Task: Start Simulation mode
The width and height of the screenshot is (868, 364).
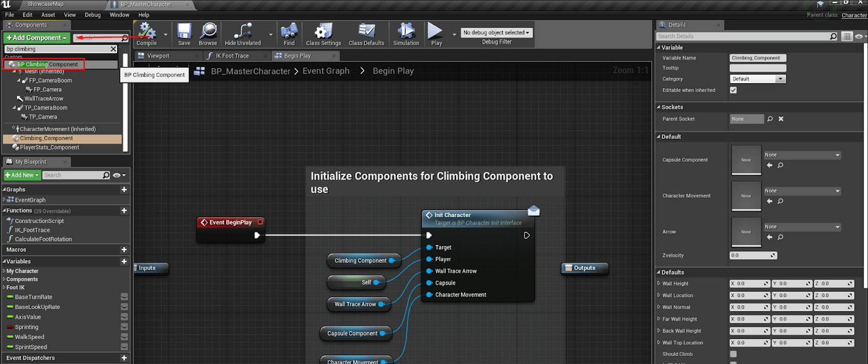Action: pos(406,34)
